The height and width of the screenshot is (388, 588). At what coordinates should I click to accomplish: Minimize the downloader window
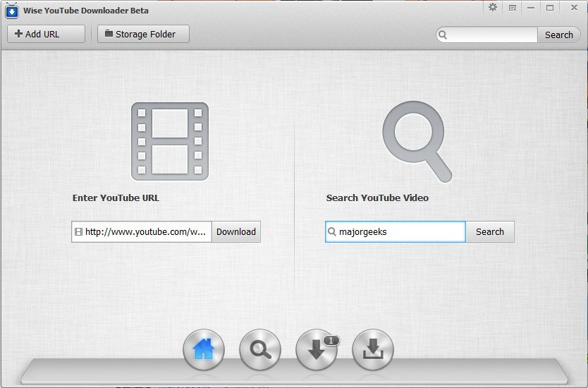tap(531, 8)
